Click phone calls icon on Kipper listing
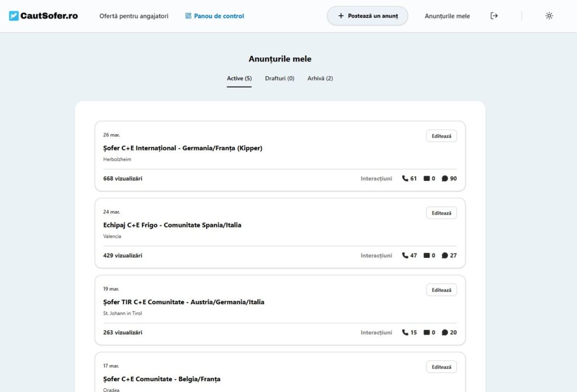The height and width of the screenshot is (392, 577). click(405, 179)
